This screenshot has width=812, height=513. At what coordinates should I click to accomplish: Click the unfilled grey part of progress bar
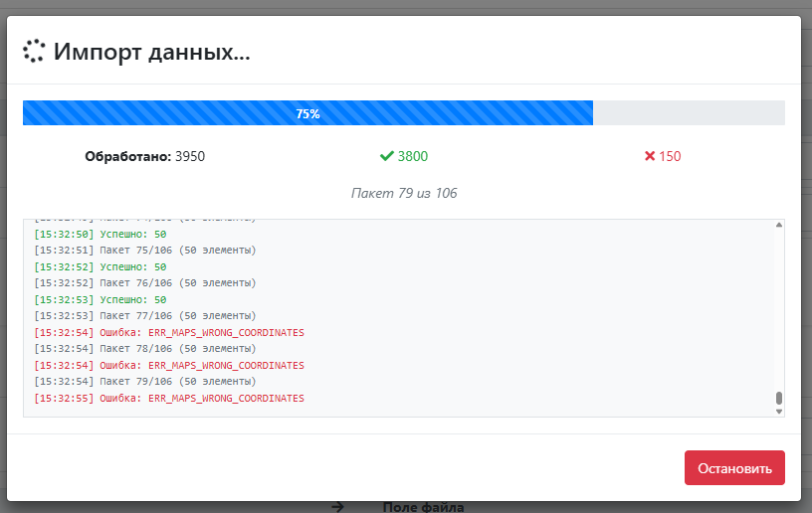click(x=689, y=113)
